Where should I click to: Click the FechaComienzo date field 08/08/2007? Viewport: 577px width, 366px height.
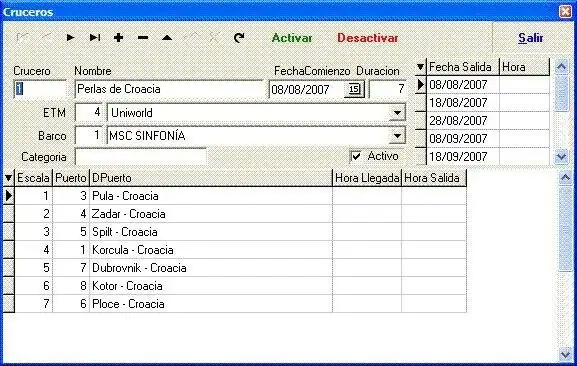[x=307, y=89]
